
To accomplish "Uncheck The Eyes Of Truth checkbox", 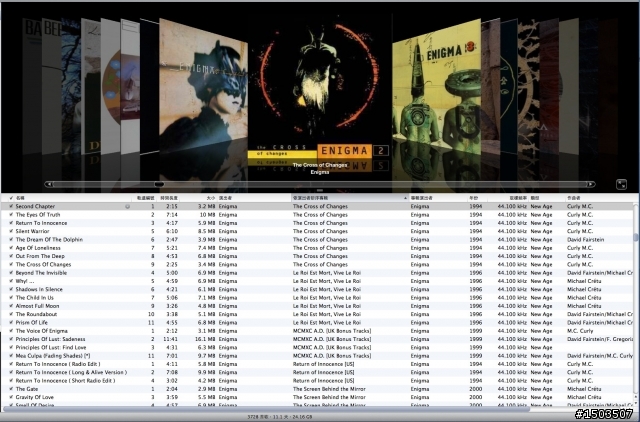I will coord(11,215).
